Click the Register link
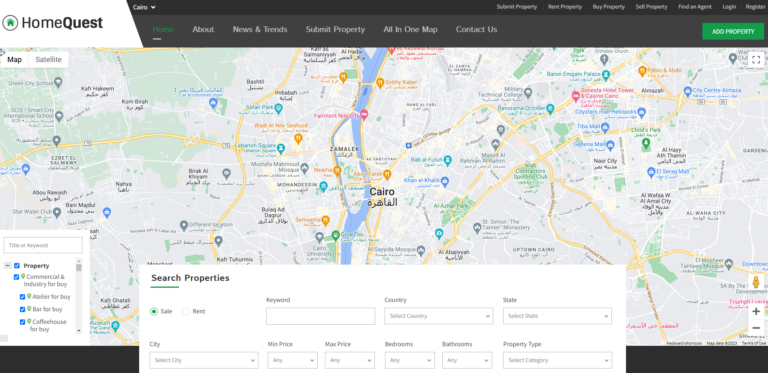Screen dimensions: 768x373 [x=755, y=7]
